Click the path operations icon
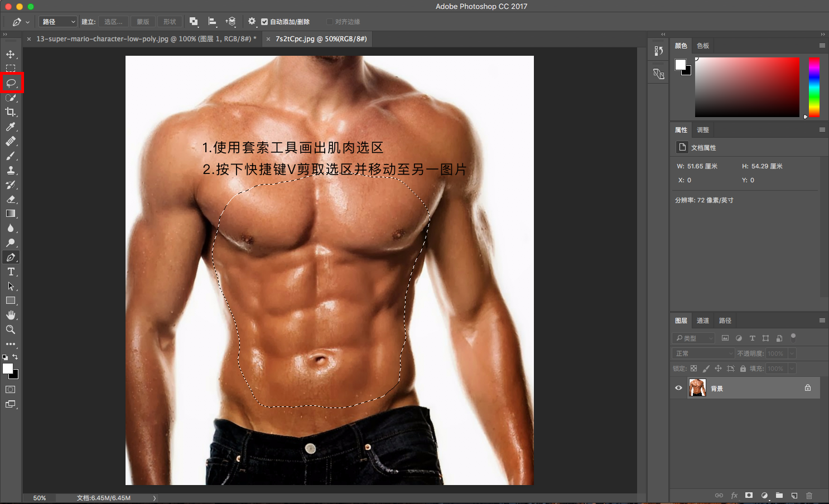 (x=194, y=22)
